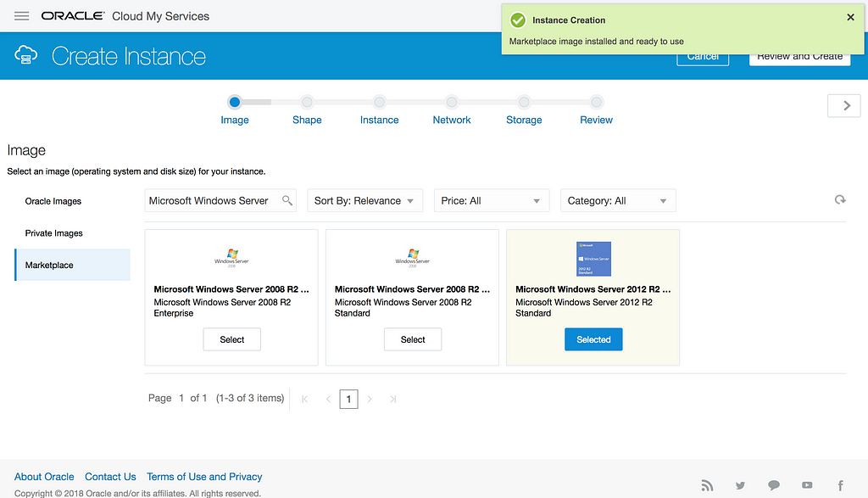The height and width of the screenshot is (498, 868).
Task: Open the RSS feed icon
Action: tap(707, 485)
